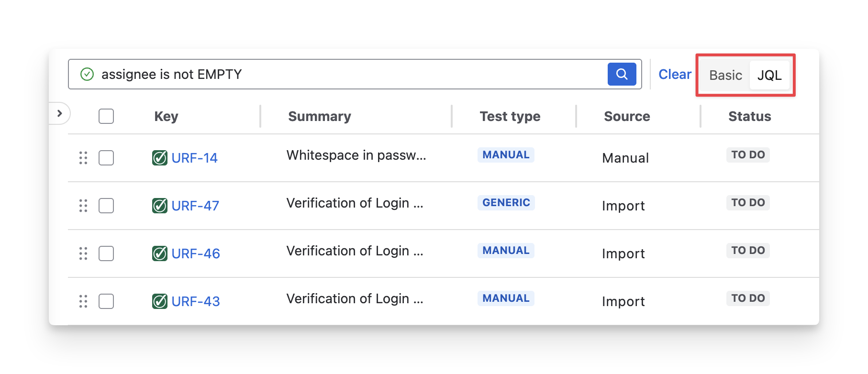
Task: Click the Test type column header
Action: (510, 116)
